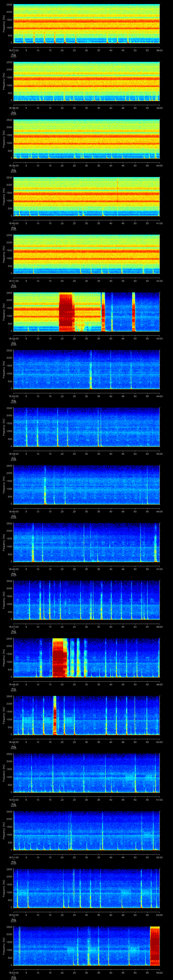Select the "18:48:00" start time label
The width and height of the screenshot is (173, 980).
(13, 684)
